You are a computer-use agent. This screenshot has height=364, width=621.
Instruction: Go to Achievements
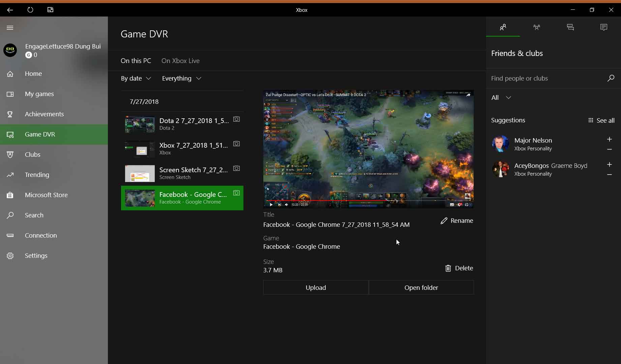click(x=54, y=114)
